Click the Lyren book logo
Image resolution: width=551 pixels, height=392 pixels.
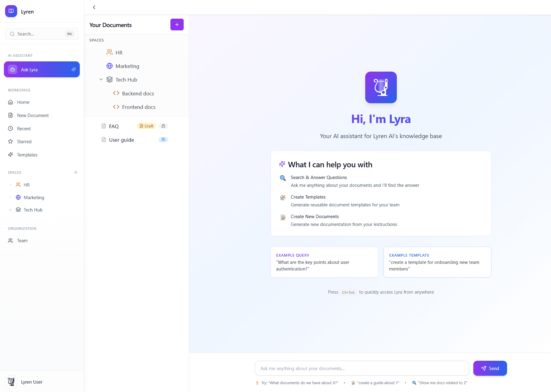(x=11, y=11)
